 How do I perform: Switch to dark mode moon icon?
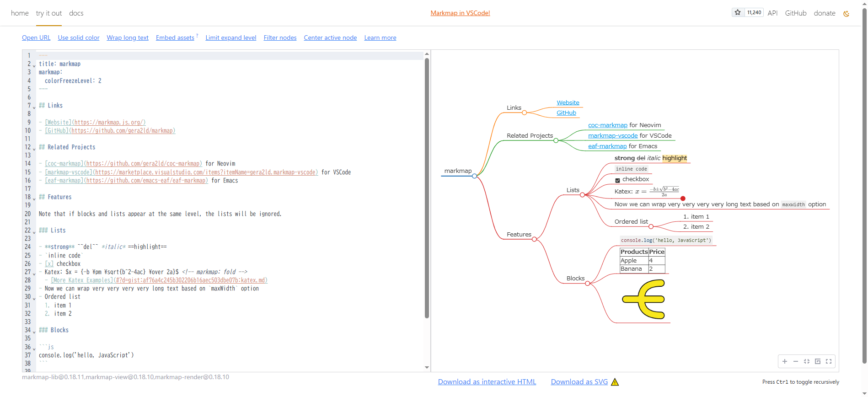pos(846,14)
